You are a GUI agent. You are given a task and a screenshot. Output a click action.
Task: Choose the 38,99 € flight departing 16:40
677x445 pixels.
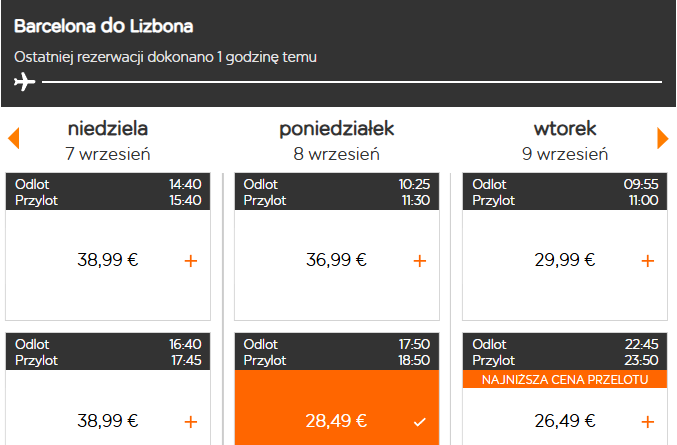pyautogui.click(x=108, y=421)
